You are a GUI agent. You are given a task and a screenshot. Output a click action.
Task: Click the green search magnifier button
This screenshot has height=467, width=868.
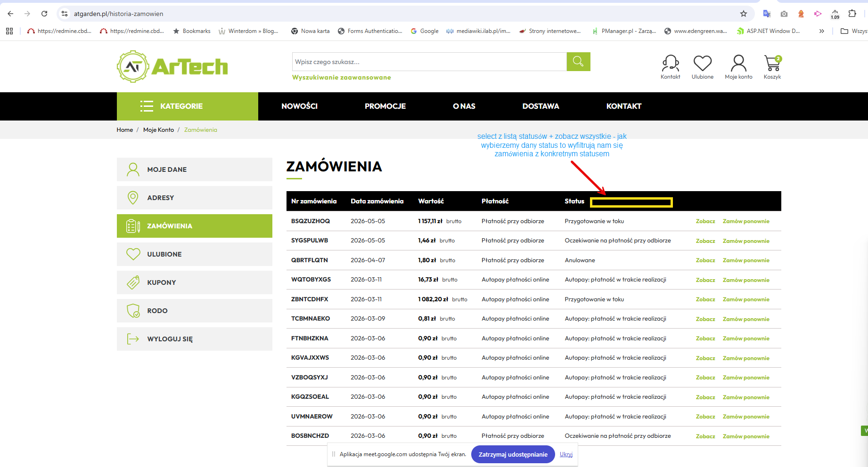coord(578,62)
